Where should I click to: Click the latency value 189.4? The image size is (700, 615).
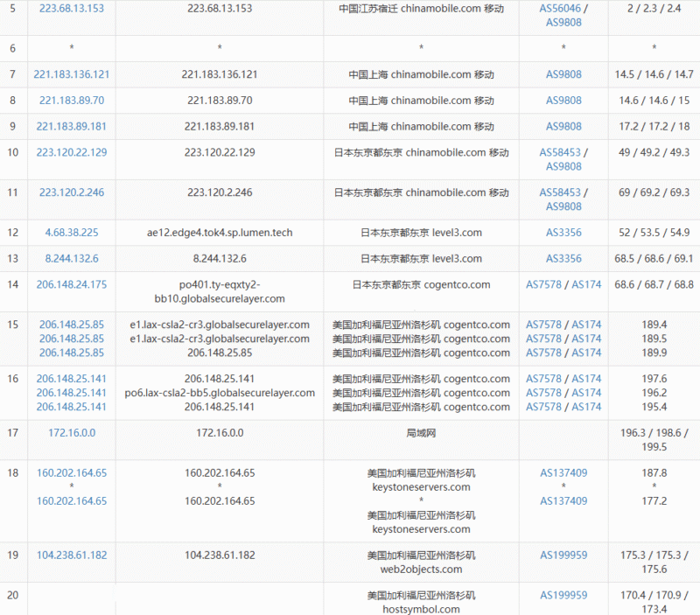654,325
